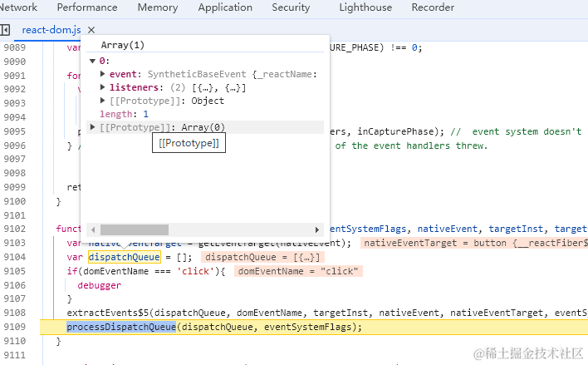Image resolution: width=588 pixels, height=365 pixels.
Task: Click the popup's left scroll arrow
Action: pos(93,229)
